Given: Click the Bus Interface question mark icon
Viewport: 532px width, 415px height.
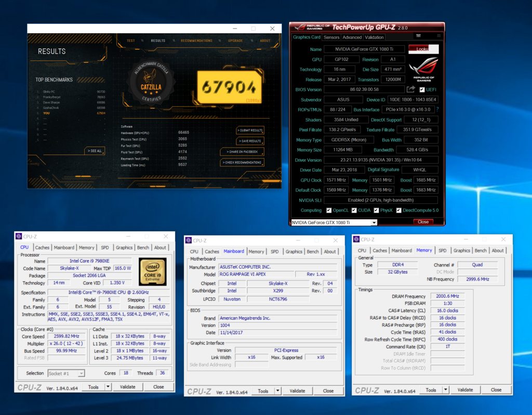Looking at the screenshot, I should click(437, 109).
